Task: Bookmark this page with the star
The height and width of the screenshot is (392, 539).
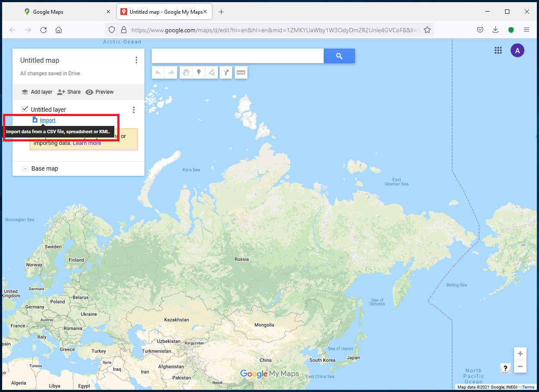Action: 427,30
